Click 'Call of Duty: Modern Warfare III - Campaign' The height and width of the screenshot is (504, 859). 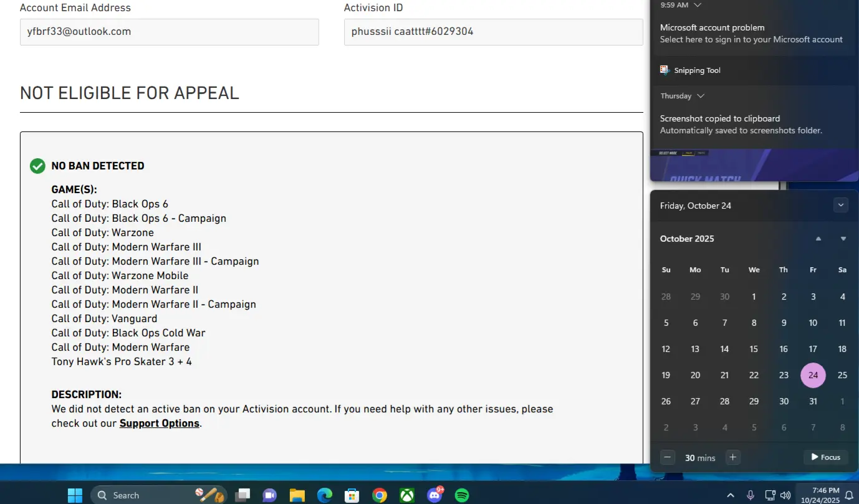[155, 261]
